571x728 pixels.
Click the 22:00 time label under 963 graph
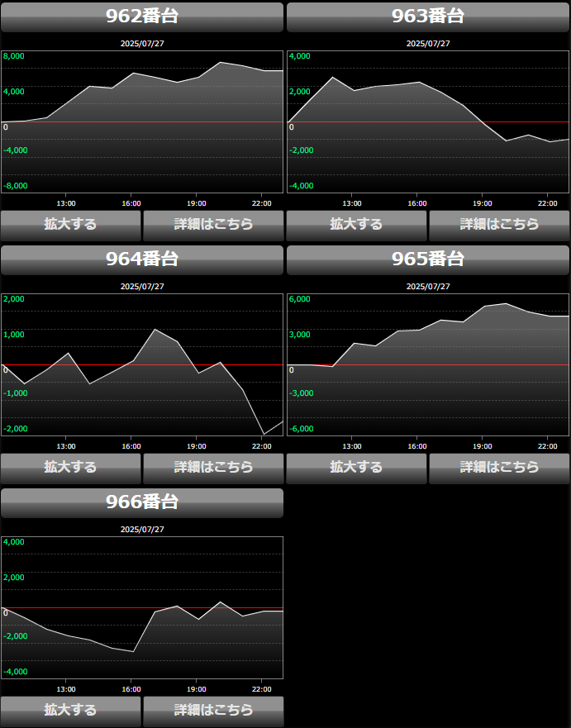pos(548,203)
